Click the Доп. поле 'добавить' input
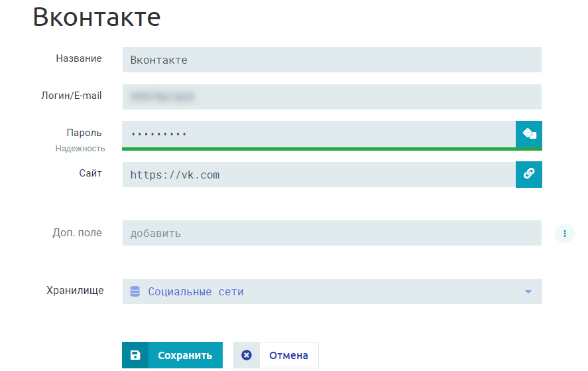Screen dimensions: 588x371 [x=332, y=233]
